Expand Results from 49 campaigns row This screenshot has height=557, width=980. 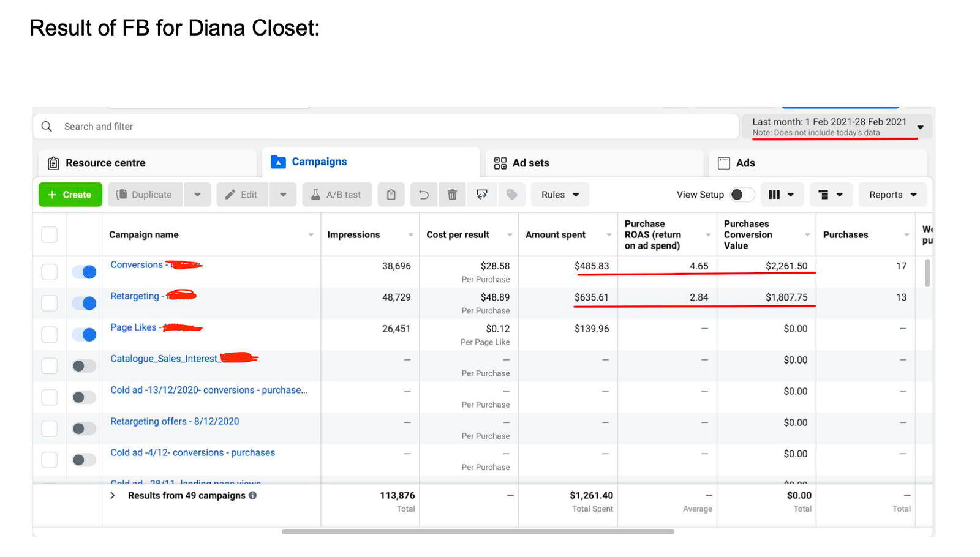(113, 495)
